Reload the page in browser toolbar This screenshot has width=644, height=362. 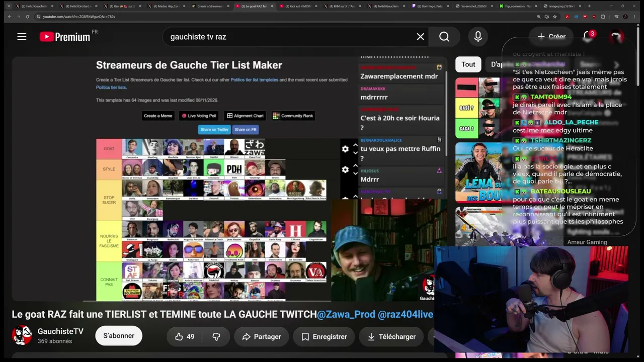coord(27,17)
